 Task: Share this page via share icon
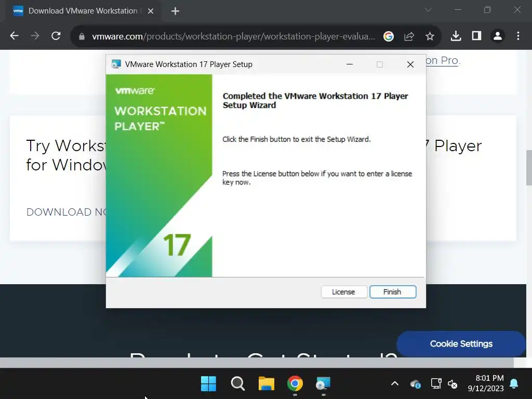click(409, 36)
